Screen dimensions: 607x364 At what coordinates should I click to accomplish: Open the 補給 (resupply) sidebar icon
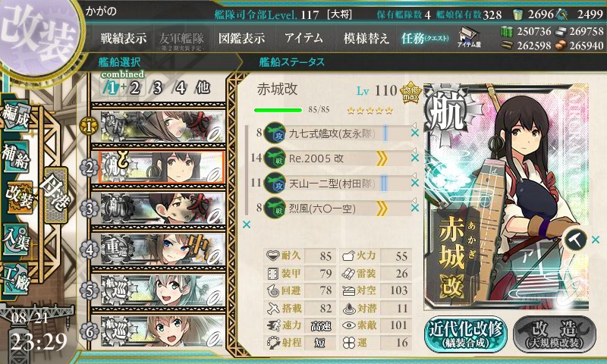click(16, 157)
